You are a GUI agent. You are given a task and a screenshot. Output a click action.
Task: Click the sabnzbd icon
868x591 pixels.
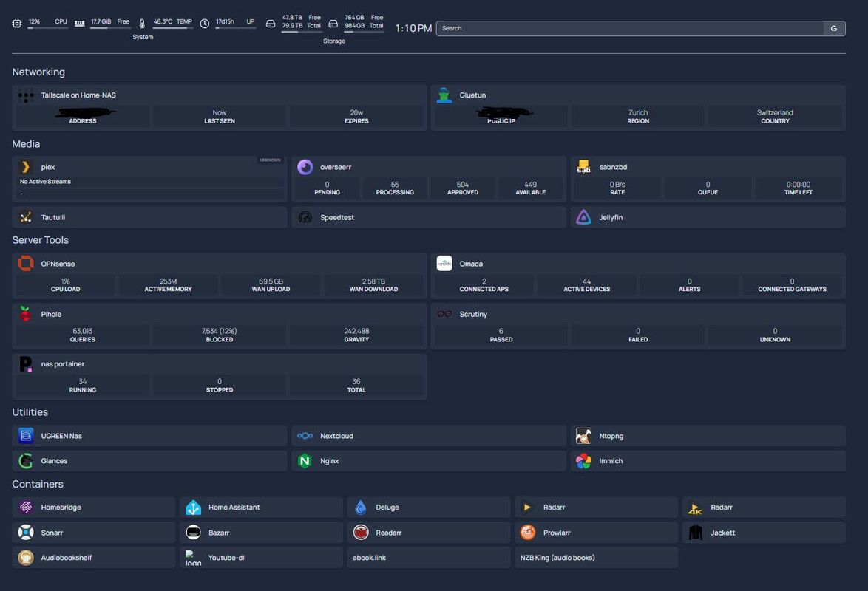click(583, 166)
